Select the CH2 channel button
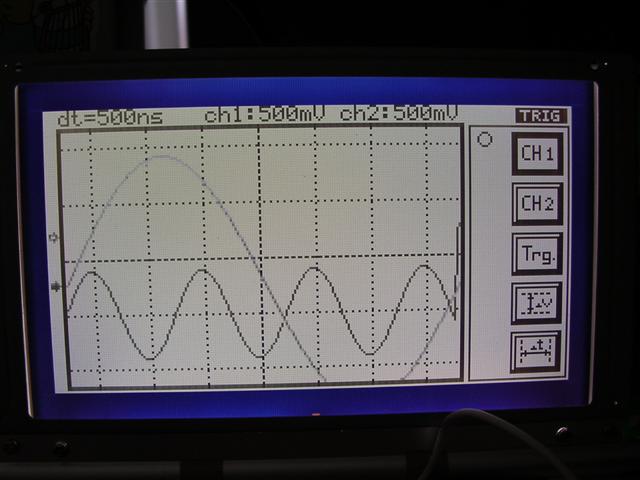Screen dimensions: 640x480 538,204
